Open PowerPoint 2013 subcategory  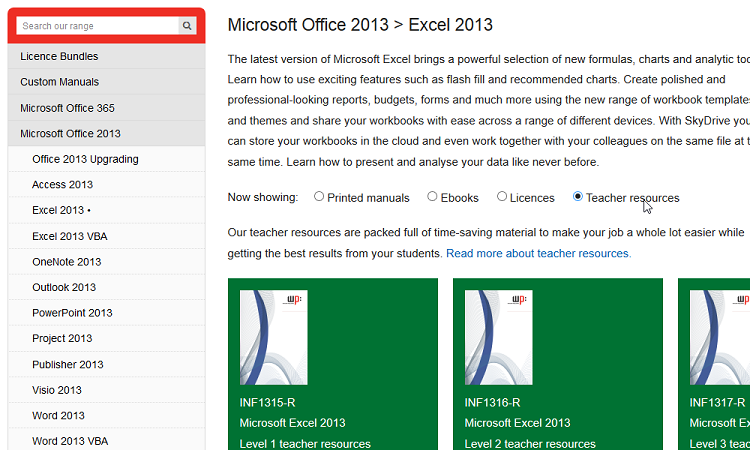click(107, 313)
